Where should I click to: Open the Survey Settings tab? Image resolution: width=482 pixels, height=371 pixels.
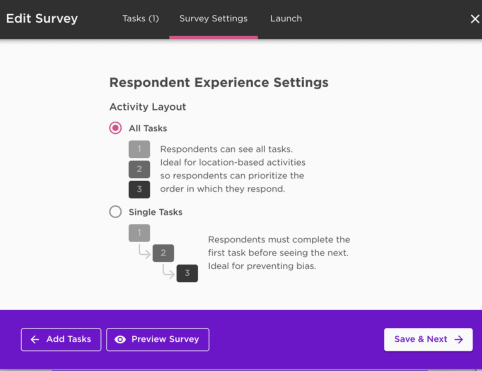click(x=213, y=19)
